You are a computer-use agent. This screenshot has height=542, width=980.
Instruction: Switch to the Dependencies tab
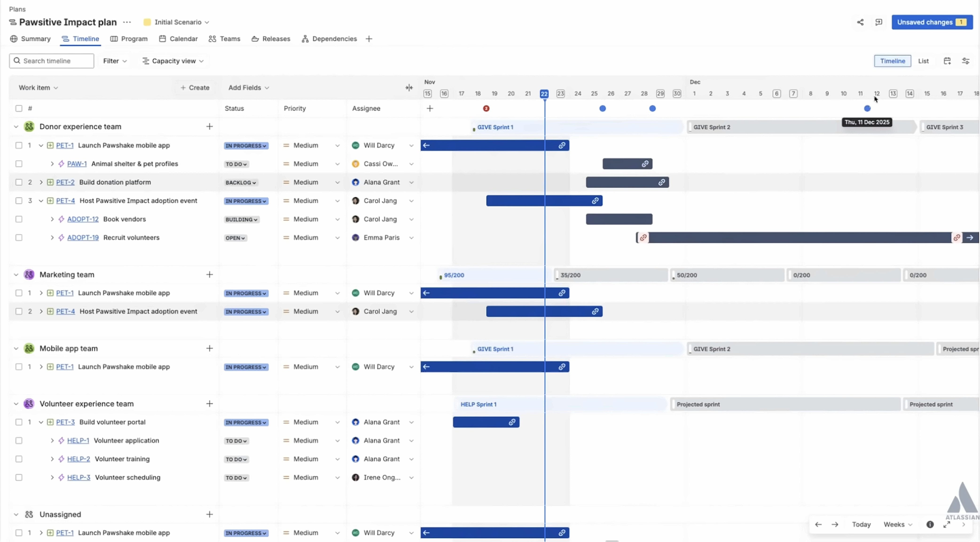tap(329, 39)
